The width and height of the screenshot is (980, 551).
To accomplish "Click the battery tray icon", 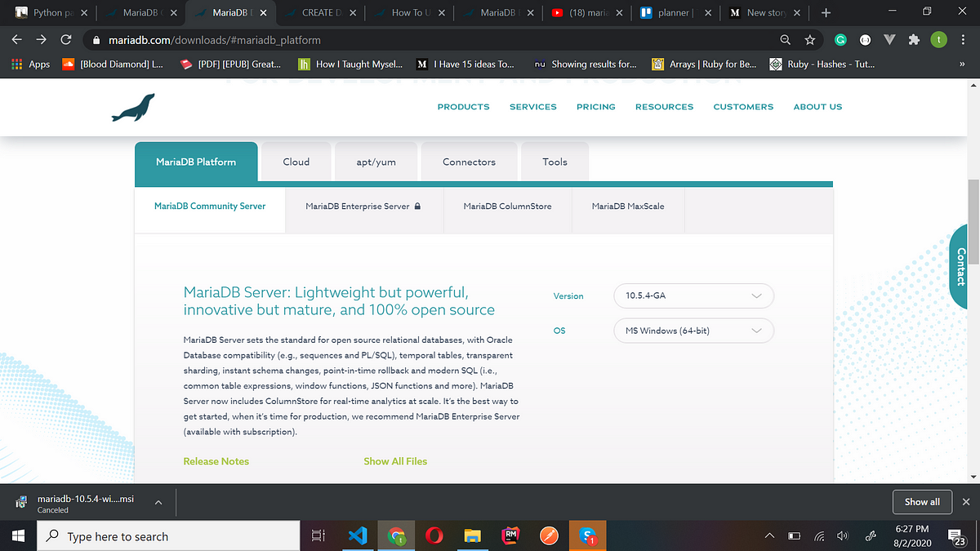I will (795, 536).
